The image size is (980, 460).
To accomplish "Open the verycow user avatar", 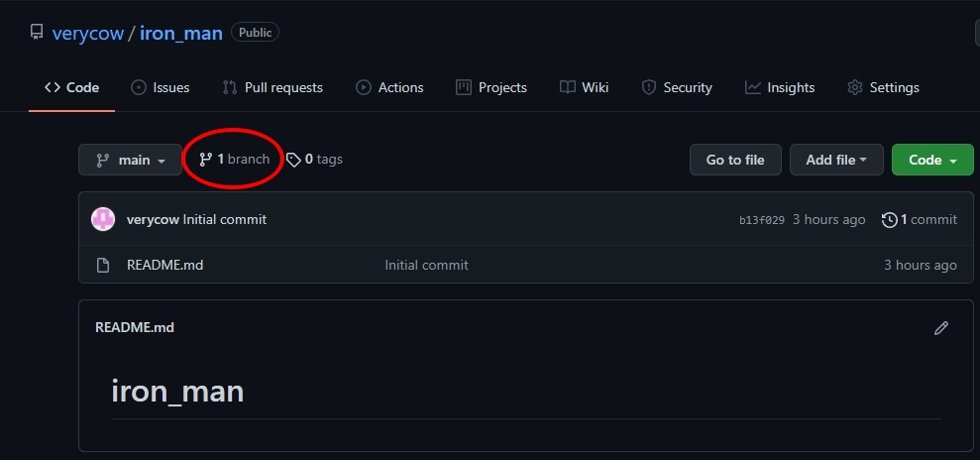I will click(103, 219).
